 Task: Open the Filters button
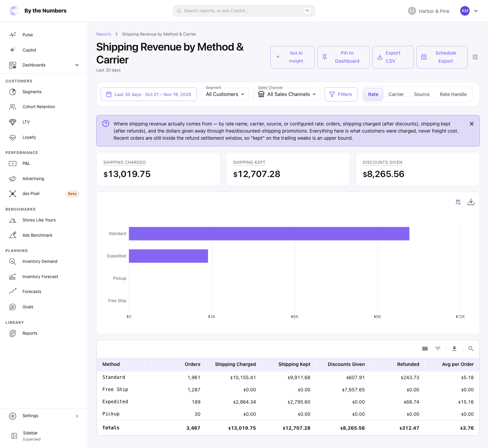point(341,94)
